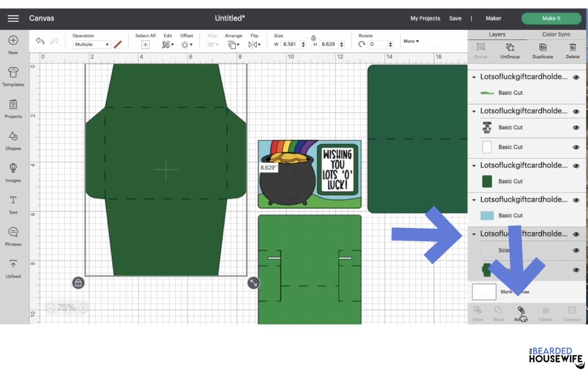Add text with the Text tool
The height and width of the screenshot is (374, 588).
13,204
